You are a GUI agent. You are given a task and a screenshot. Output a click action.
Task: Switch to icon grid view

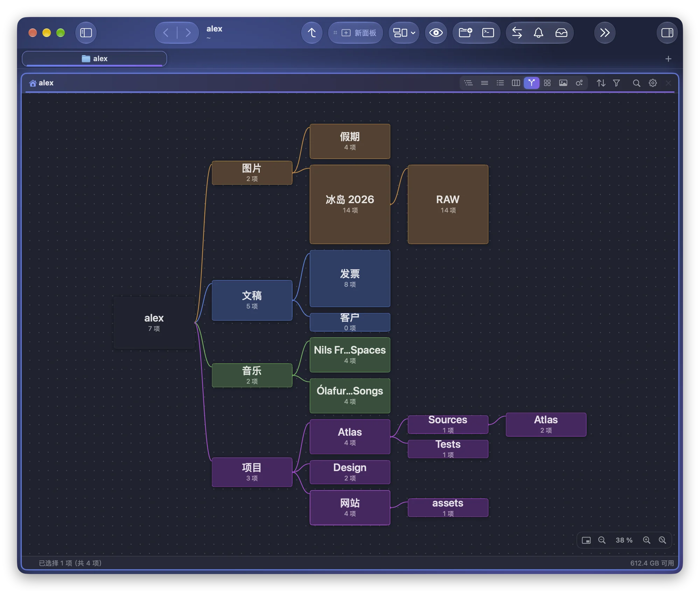pos(547,83)
